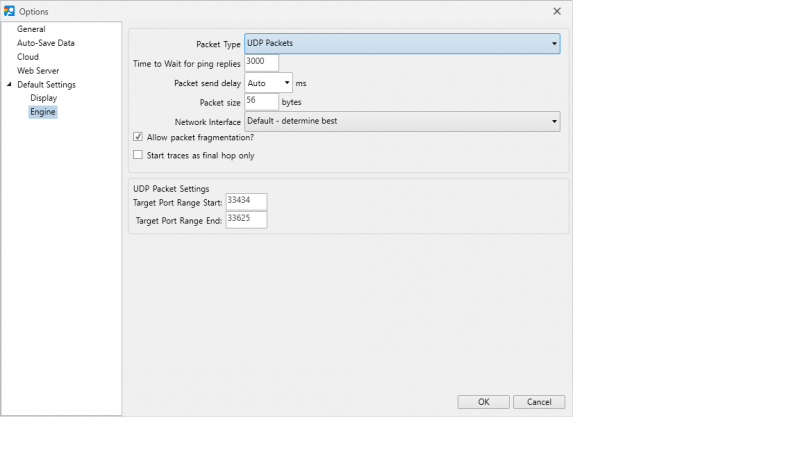Click the PingPlotter icon in title bar
This screenshot has height=450, width=800.
click(8, 11)
